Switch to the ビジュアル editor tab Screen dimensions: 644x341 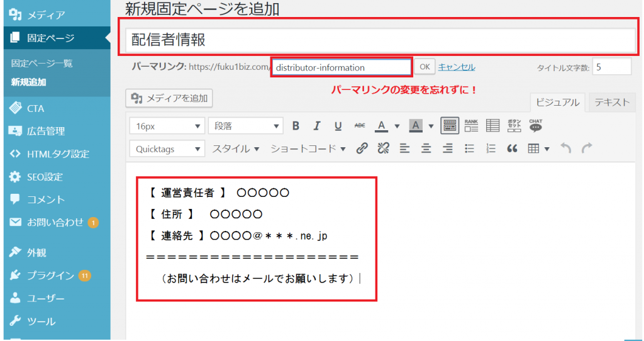tap(557, 103)
